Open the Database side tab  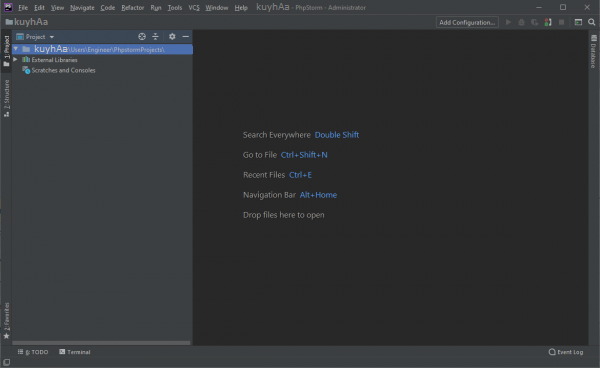tap(593, 52)
